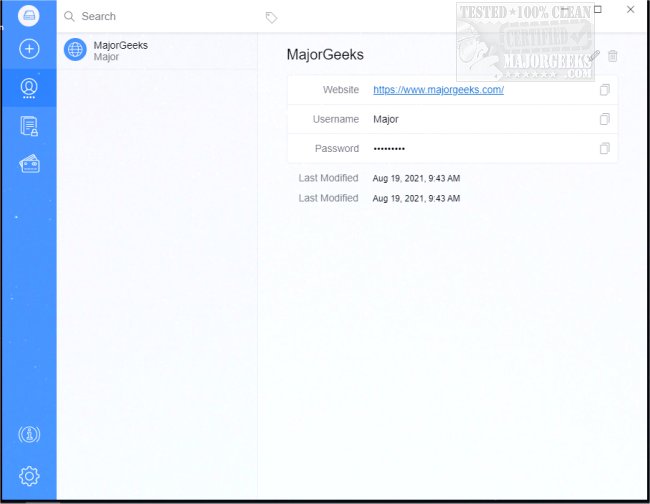Copy the Website value
Image resolution: width=650 pixels, height=504 pixels.
pos(605,90)
